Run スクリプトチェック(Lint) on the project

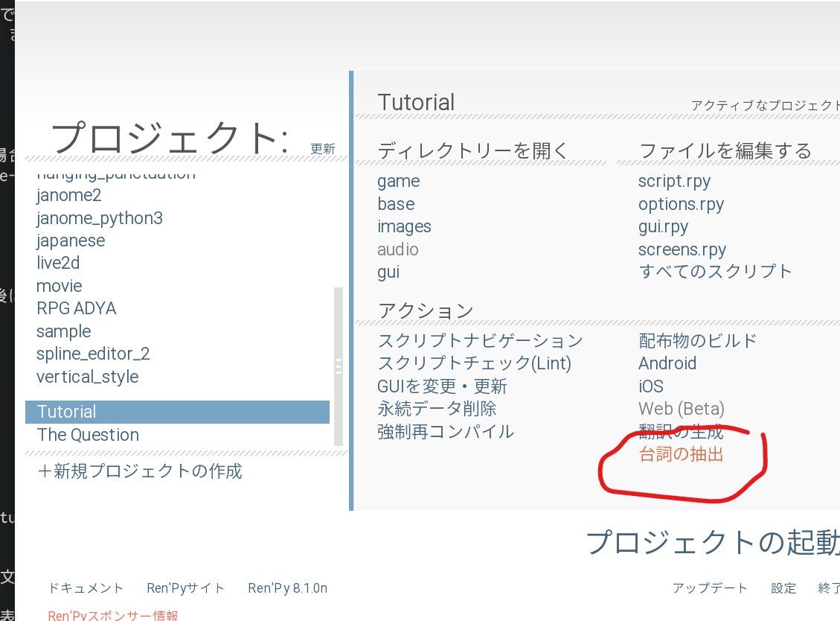[x=473, y=363]
